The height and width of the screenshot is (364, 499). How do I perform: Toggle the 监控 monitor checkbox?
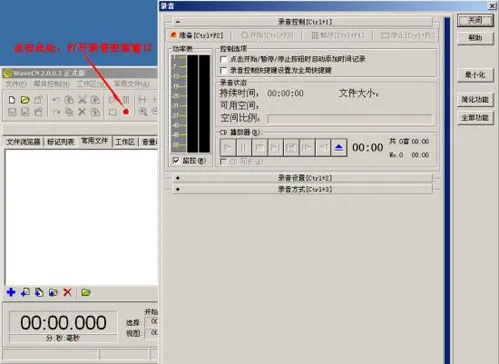(176, 161)
